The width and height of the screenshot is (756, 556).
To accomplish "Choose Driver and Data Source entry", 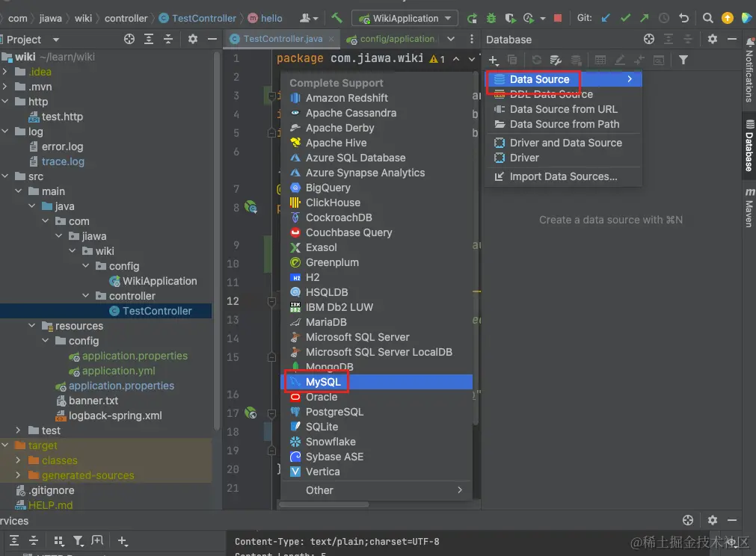I will [563, 143].
